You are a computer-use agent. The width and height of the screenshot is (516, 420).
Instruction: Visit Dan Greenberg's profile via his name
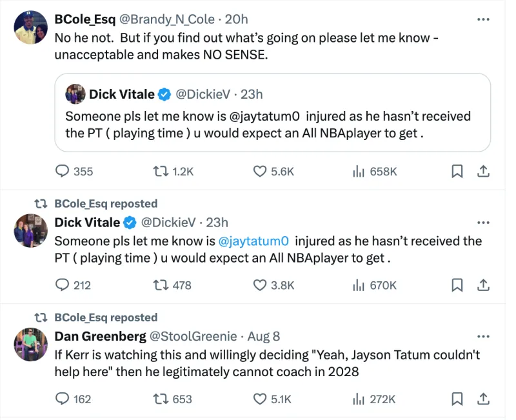click(x=99, y=336)
